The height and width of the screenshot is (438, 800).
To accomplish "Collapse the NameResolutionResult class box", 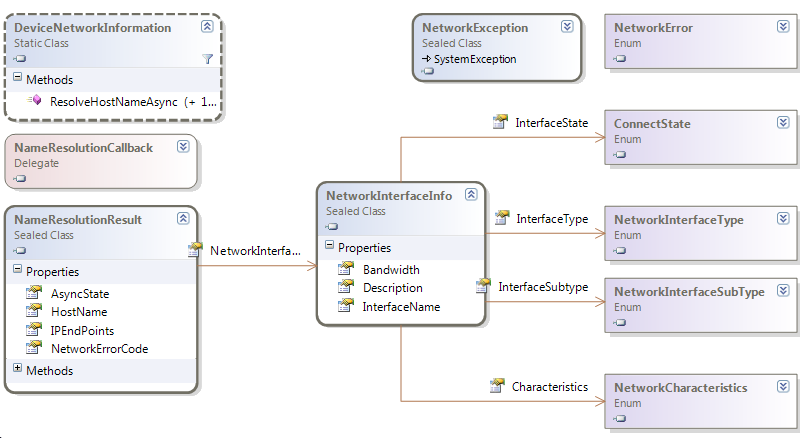I will click(x=183, y=218).
